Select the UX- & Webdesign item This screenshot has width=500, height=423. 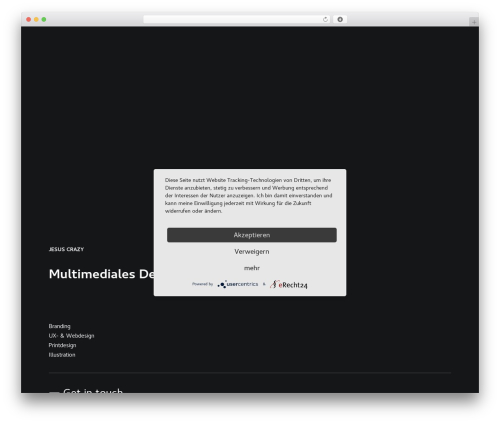(71, 336)
